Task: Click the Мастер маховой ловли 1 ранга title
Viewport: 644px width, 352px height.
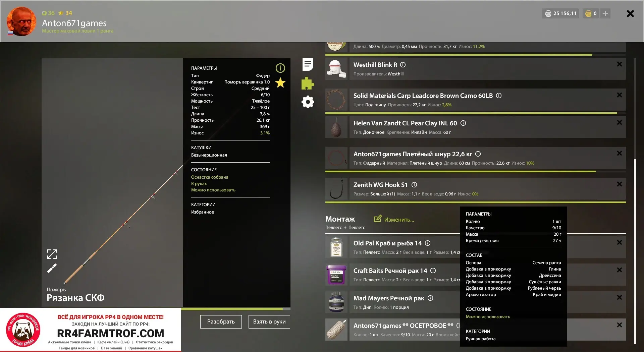Action: [x=77, y=31]
